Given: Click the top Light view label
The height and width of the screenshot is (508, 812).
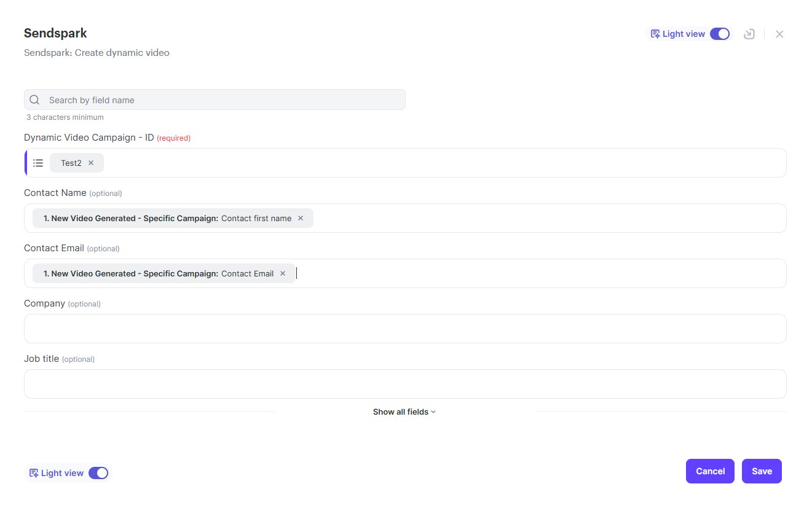Looking at the screenshot, I should click(684, 34).
